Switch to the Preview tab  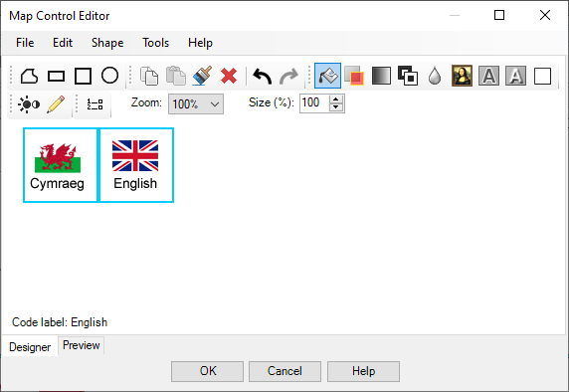point(82,345)
